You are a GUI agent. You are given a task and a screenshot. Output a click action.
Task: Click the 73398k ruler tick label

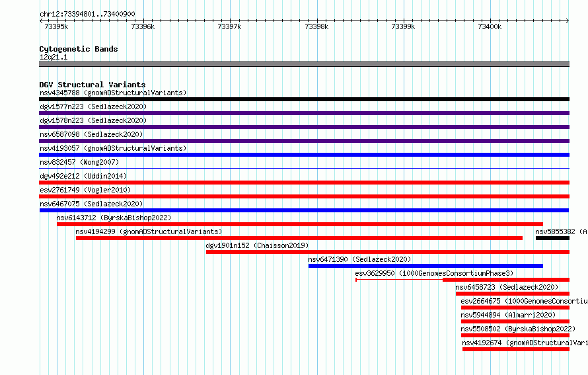(x=316, y=26)
